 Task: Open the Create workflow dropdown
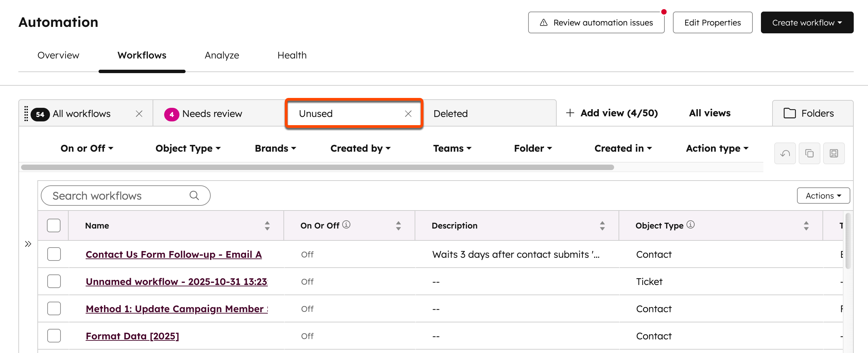[807, 22]
